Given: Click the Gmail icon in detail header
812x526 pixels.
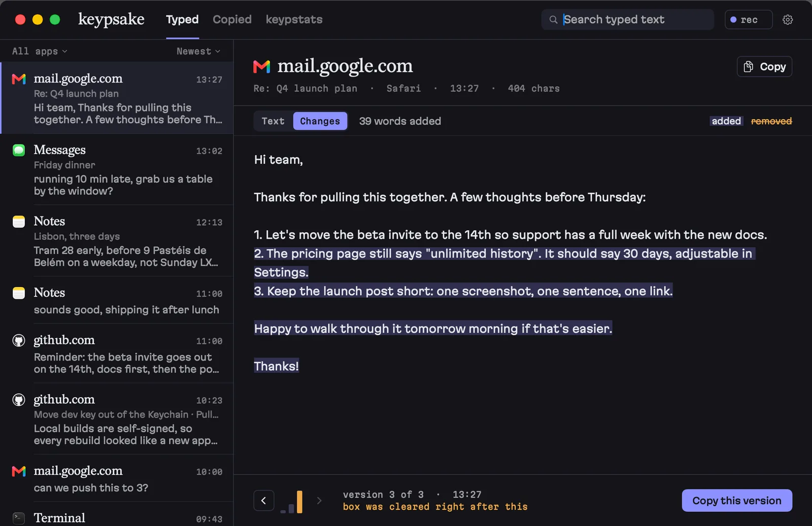Looking at the screenshot, I should tap(262, 66).
